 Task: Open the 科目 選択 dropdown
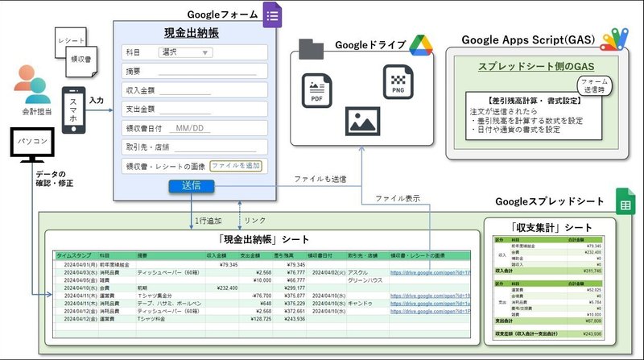click(x=186, y=52)
